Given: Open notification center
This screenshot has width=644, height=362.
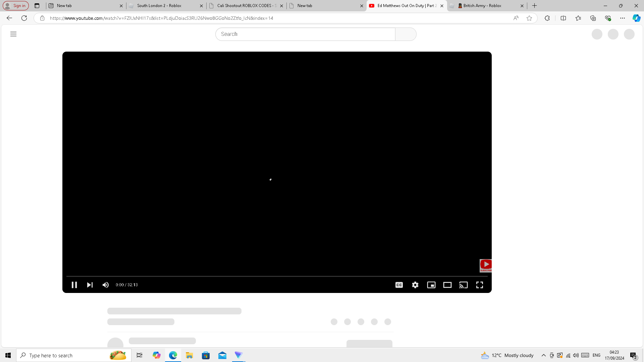Looking at the screenshot, I should pyautogui.click(x=634, y=356).
